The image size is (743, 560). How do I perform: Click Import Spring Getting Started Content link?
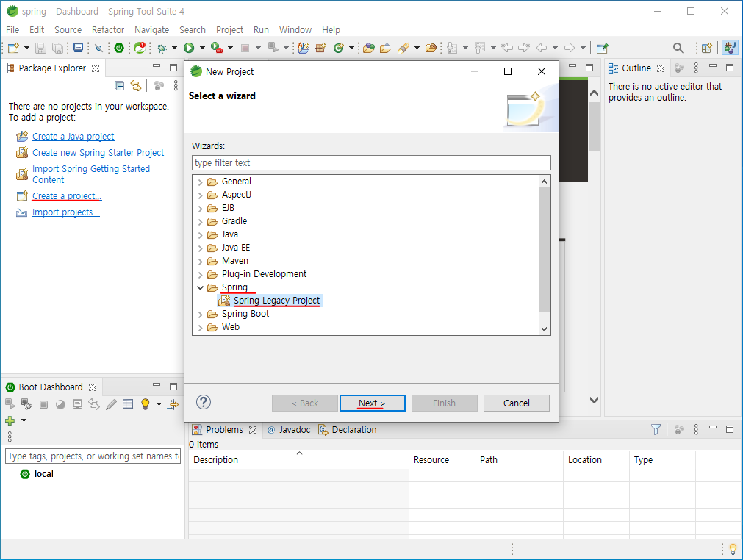click(x=93, y=174)
